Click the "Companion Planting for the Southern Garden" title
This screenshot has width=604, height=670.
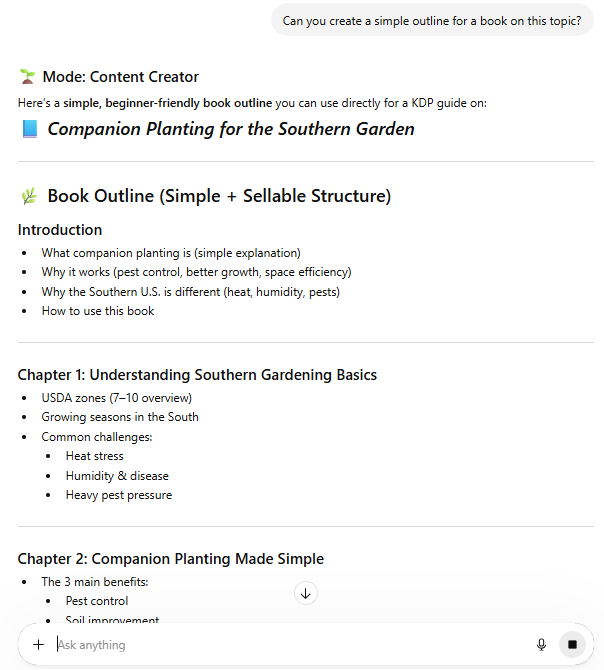231,129
